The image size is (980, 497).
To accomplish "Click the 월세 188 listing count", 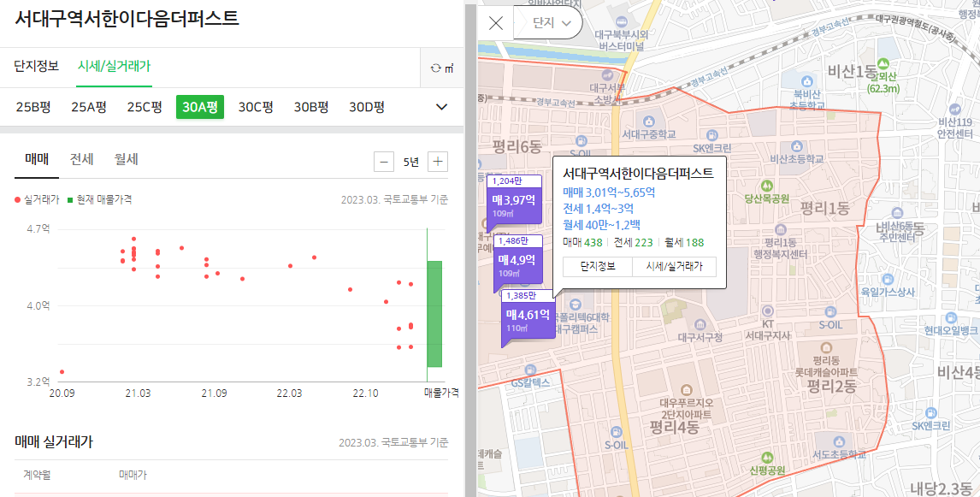I will click(x=684, y=243).
